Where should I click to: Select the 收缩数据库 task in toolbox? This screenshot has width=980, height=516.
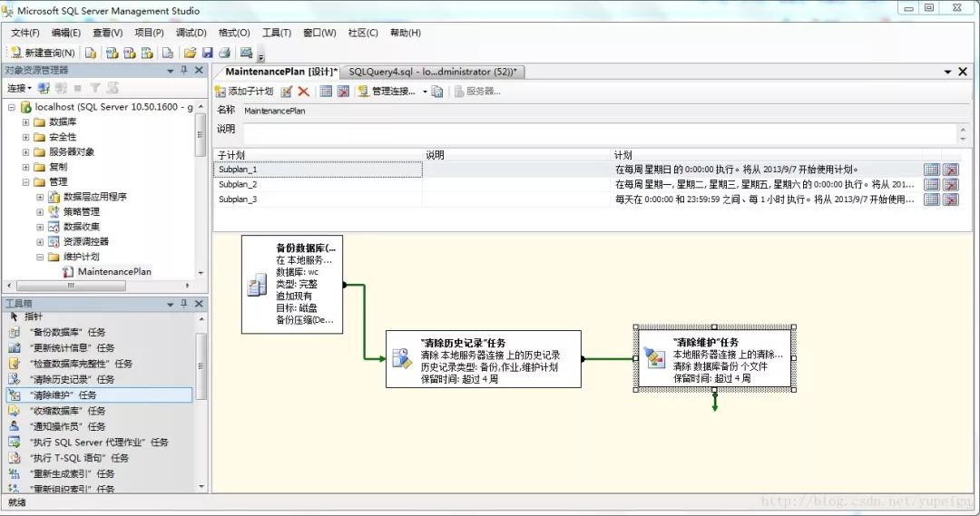[68, 411]
